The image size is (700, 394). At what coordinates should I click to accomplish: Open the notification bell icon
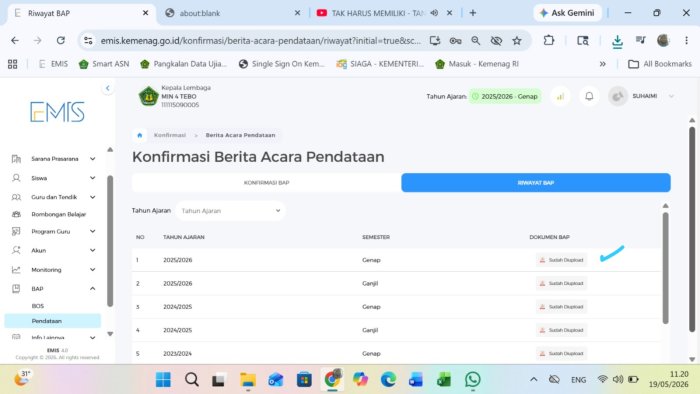point(589,96)
